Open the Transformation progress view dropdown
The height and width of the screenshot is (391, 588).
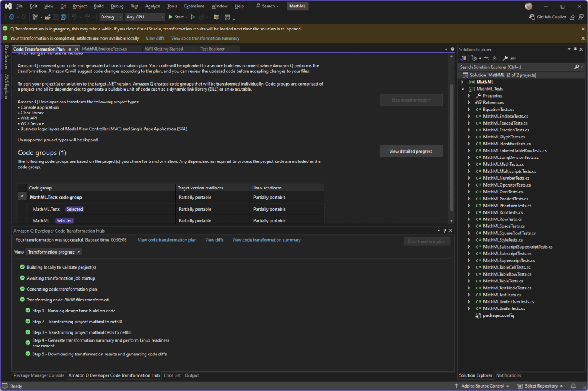(53, 252)
